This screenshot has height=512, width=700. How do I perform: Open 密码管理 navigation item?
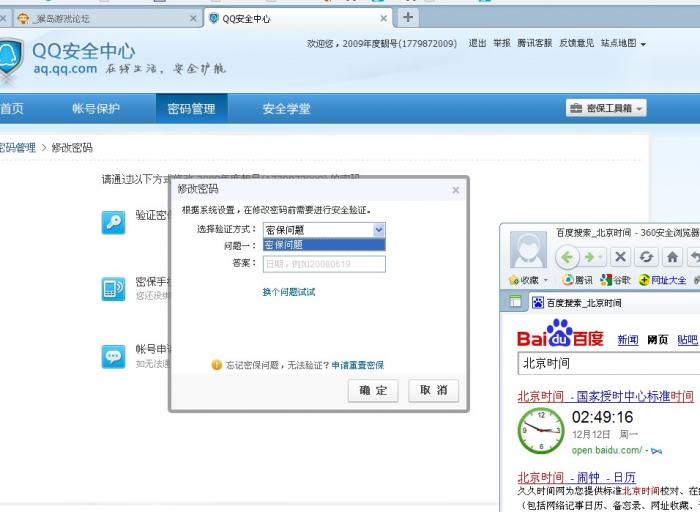192,108
